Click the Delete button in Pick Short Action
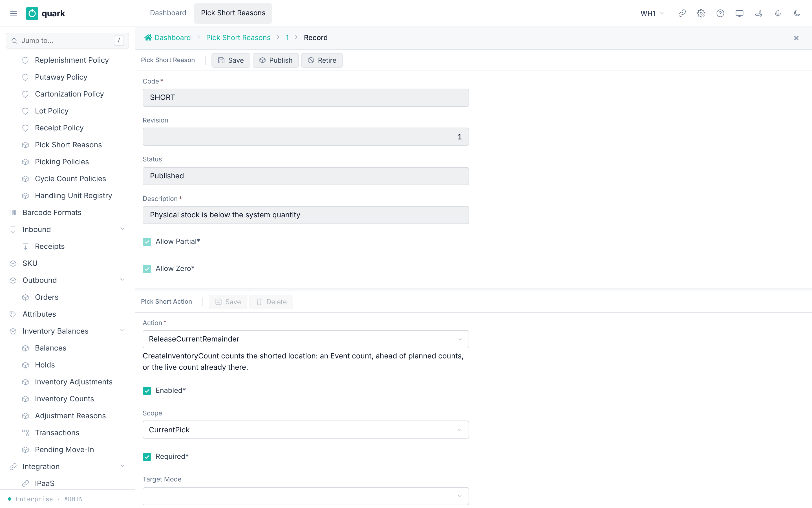Image resolution: width=812 pixels, height=508 pixels. coord(271,302)
